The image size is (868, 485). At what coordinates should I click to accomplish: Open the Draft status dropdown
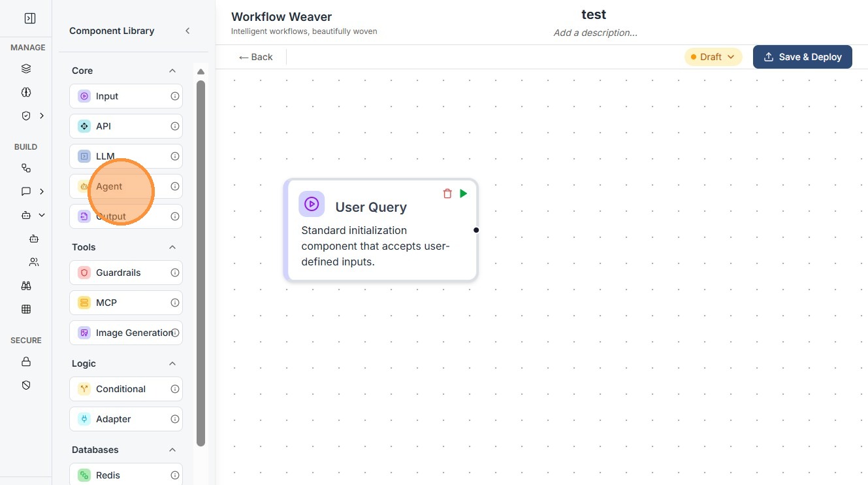point(713,57)
